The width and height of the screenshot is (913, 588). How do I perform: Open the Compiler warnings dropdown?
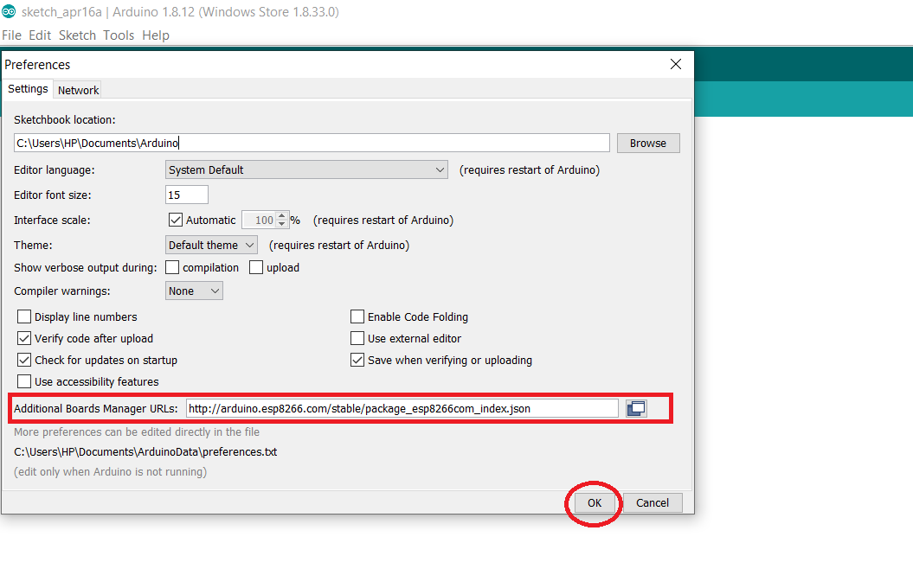pos(194,291)
